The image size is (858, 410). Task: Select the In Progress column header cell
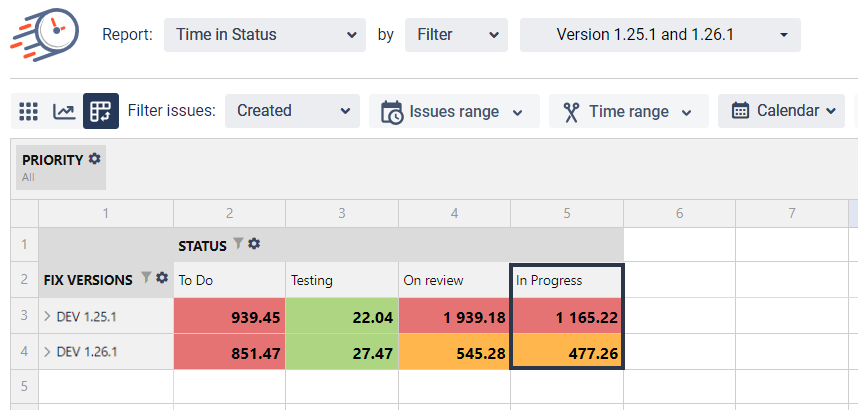pyautogui.click(x=566, y=280)
